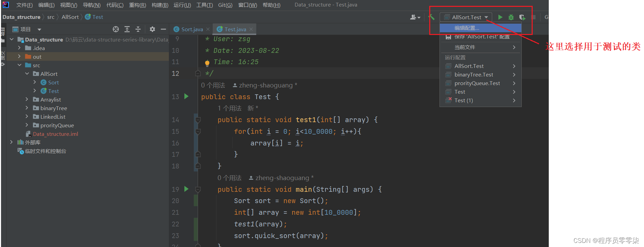The height and width of the screenshot is (247, 644).
Task: Open project panel settings gear
Action: (x=152, y=29)
